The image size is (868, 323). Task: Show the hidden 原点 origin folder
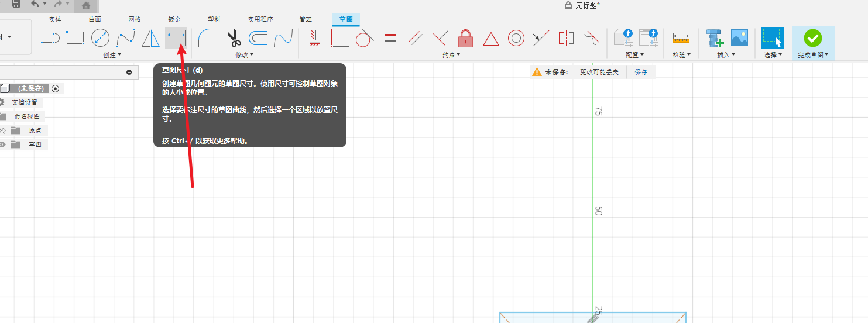coord(3,130)
